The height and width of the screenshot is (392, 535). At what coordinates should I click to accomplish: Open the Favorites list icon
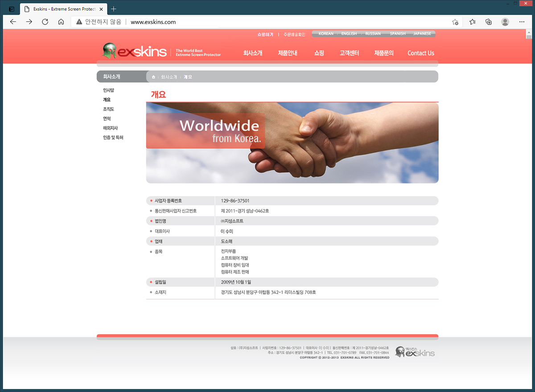[x=472, y=22]
